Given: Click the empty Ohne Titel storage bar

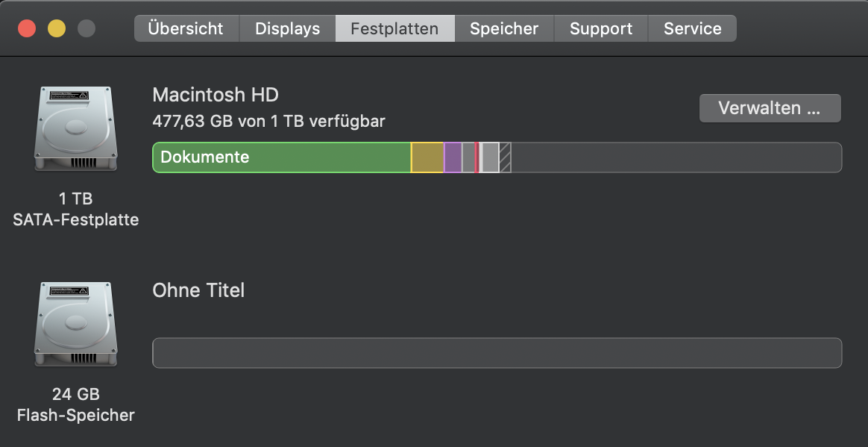Looking at the screenshot, I should tap(497, 353).
